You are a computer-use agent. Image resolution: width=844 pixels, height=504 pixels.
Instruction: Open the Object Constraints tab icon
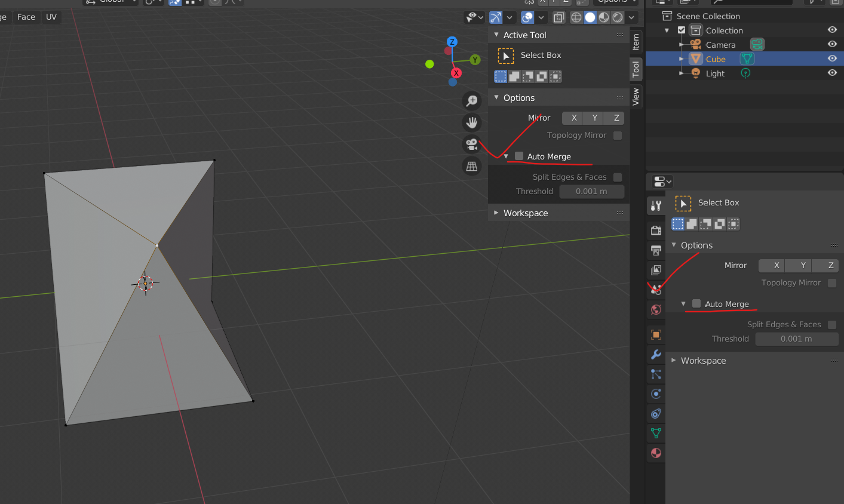click(x=656, y=413)
